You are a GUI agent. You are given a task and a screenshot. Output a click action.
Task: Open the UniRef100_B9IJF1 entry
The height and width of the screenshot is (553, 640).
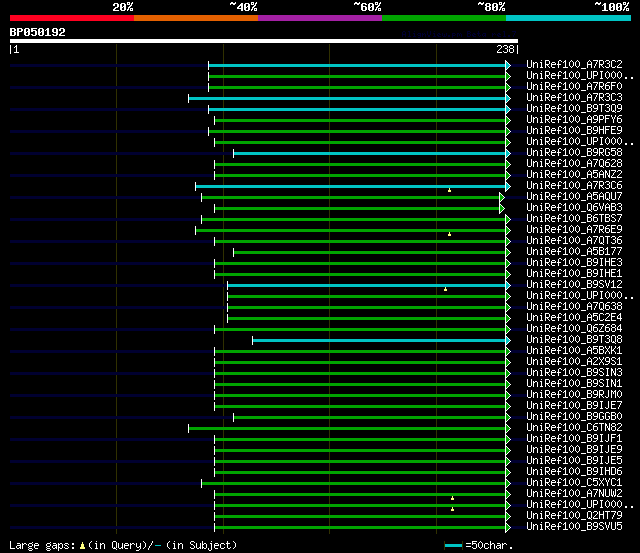(574, 439)
